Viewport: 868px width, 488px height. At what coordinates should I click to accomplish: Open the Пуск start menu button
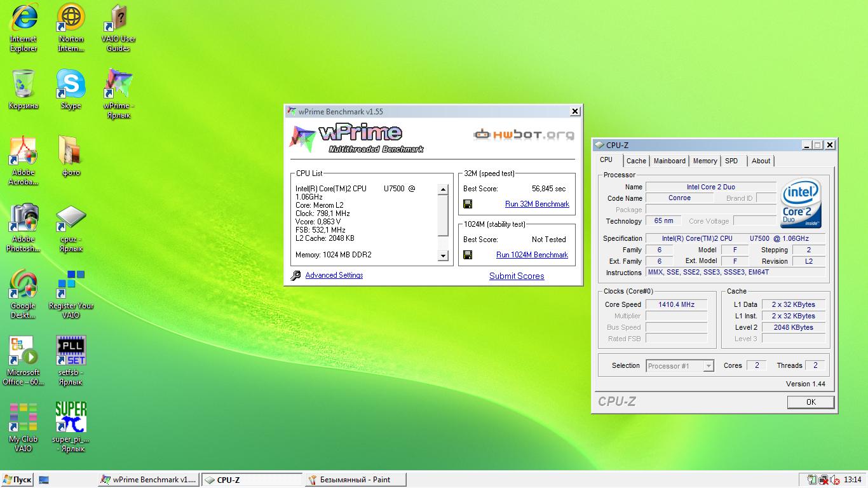click(x=17, y=480)
